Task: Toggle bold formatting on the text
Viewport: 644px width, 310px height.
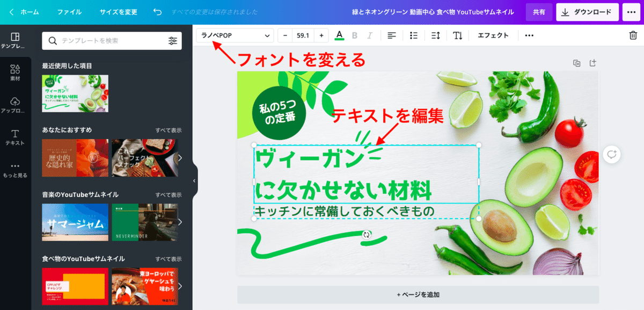Action: tap(354, 35)
